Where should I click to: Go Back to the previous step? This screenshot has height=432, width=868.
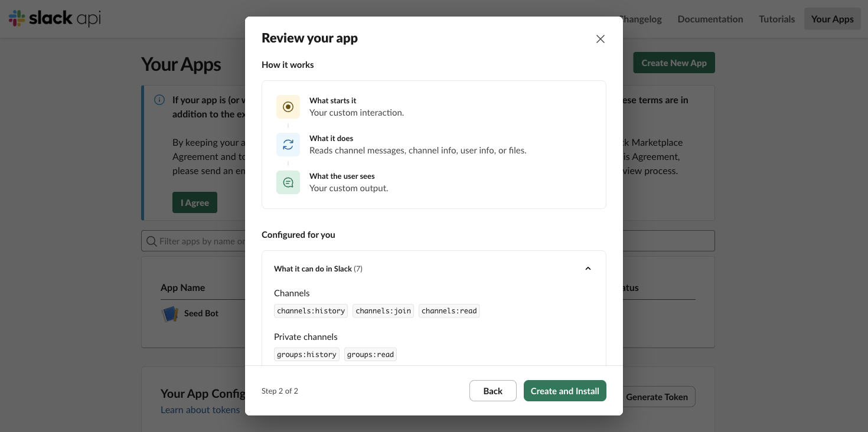pyautogui.click(x=493, y=391)
